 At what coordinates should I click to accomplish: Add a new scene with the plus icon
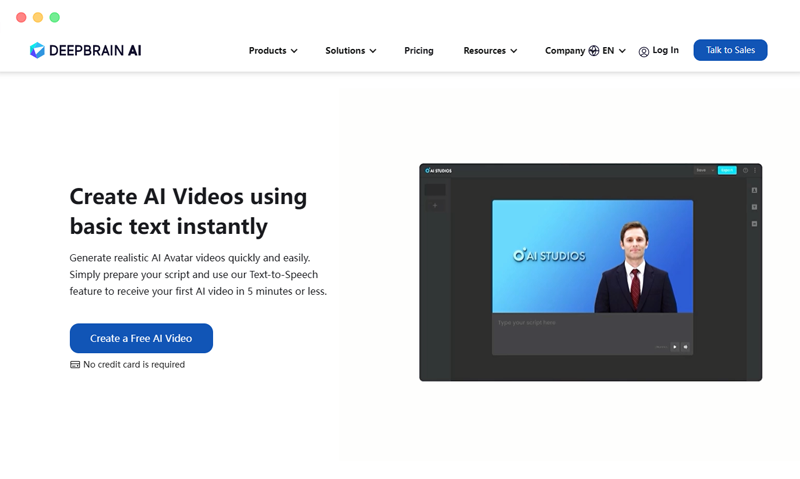[x=435, y=206]
